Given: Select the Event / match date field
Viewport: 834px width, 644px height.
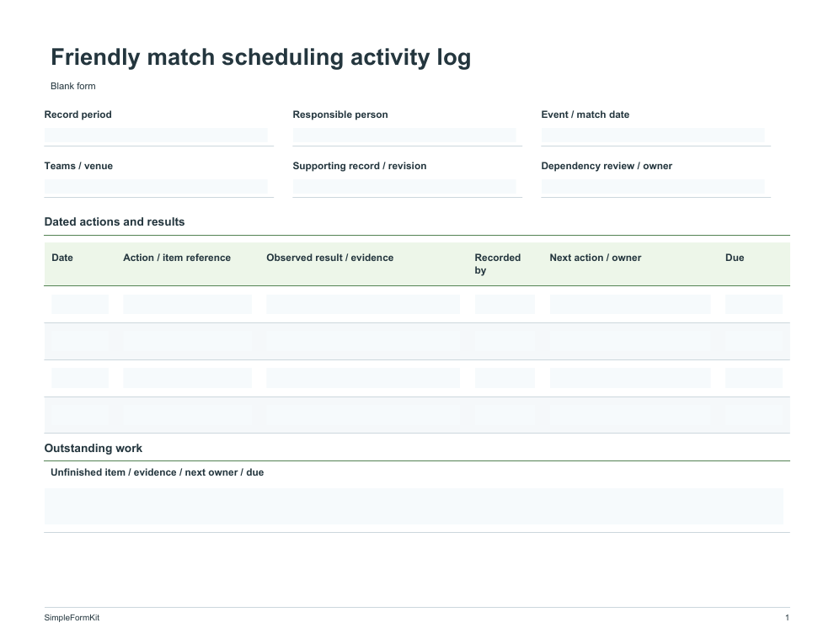Looking at the screenshot, I should (653, 136).
